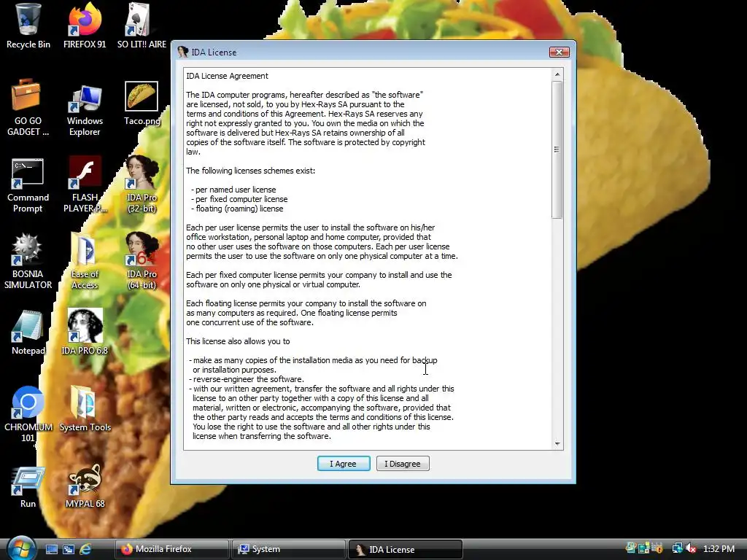Click the network tray icon
747x560 pixels.
(x=677, y=548)
